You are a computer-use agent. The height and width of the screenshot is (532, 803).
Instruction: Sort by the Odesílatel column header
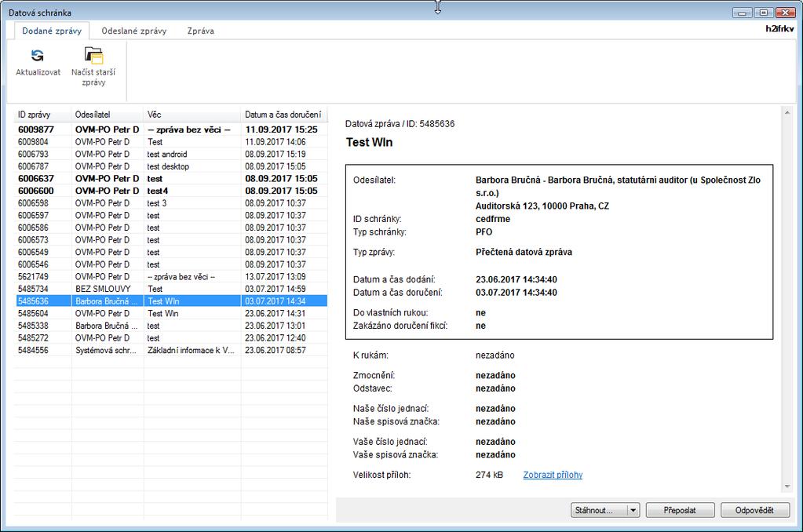(108, 115)
